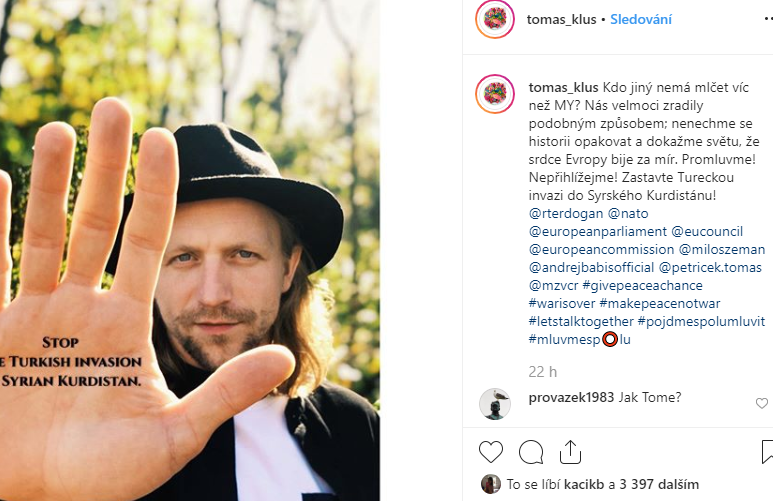773x501 pixels.
Task: Click the '22 h' post timestamp
Action: [x=542, y=371]
